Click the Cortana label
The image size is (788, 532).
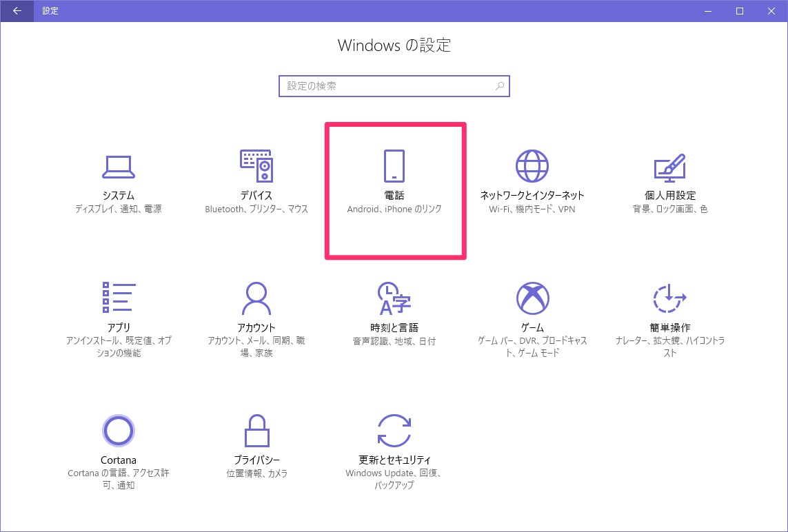click(119, 460)
